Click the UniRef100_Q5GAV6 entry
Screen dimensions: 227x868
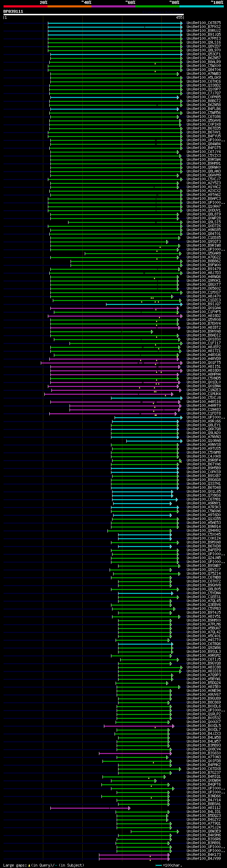pos(204,121)
